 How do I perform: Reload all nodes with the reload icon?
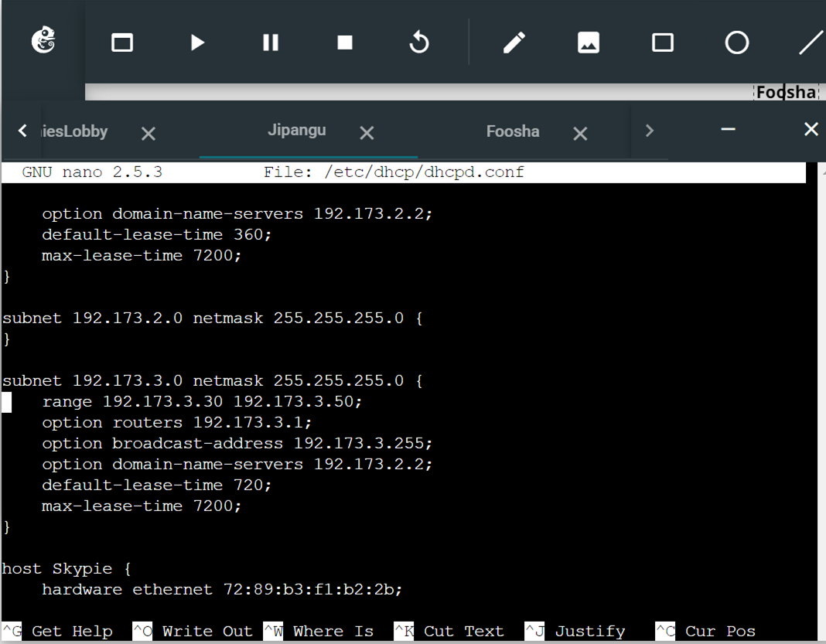(419, 42)
